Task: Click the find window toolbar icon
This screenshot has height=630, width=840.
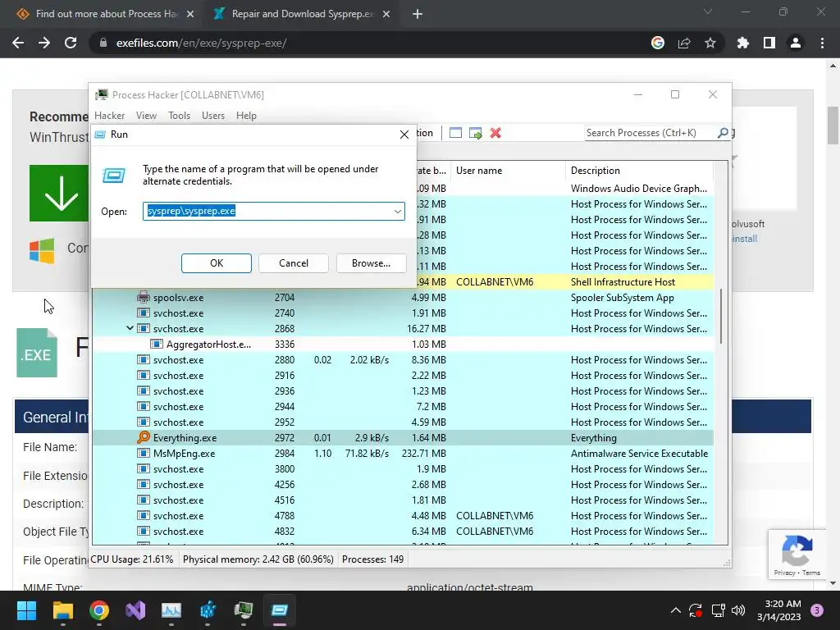Action: point(455,133)
